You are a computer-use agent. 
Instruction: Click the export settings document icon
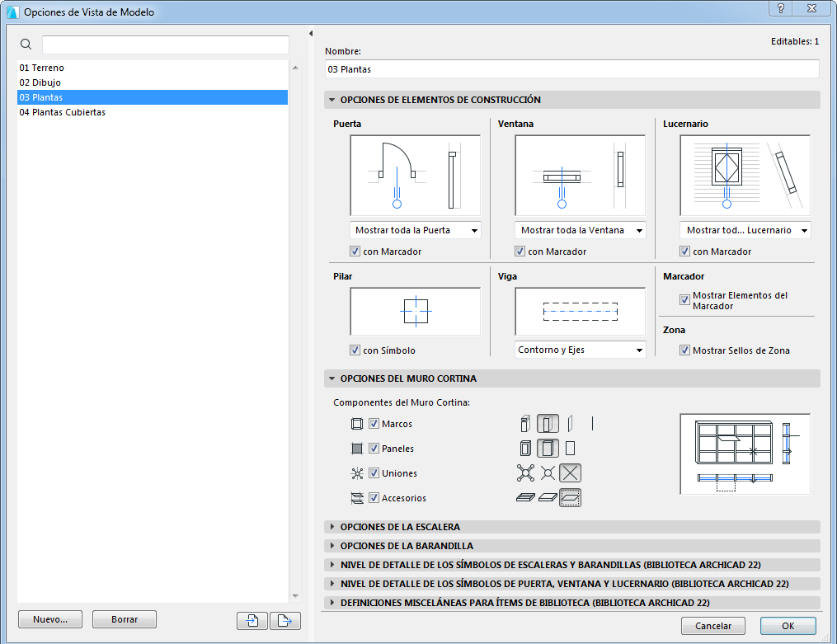284,620
